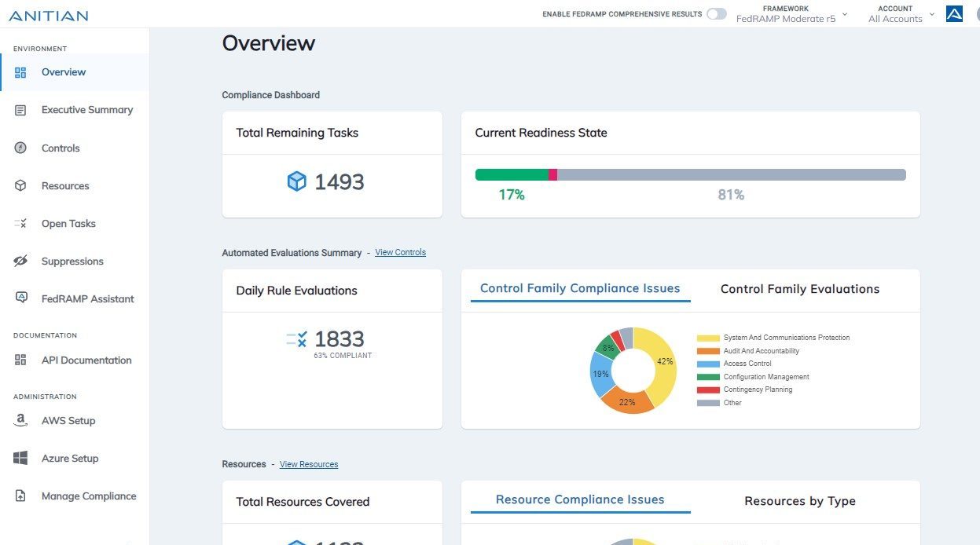The image size is (980, 545).
Task: Click the Controls compass icon
Action: pos(20,148)
